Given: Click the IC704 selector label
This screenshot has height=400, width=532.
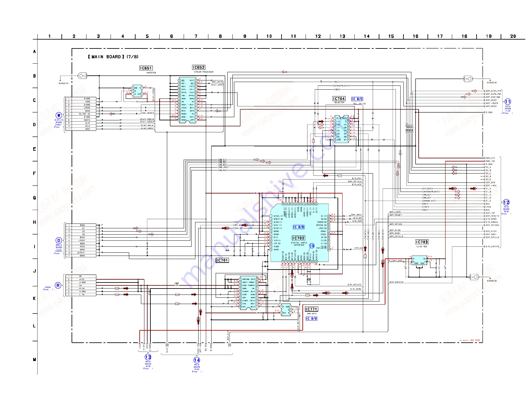Looking at the screenshot, I should pyautogui.click(x=339, y=99).
